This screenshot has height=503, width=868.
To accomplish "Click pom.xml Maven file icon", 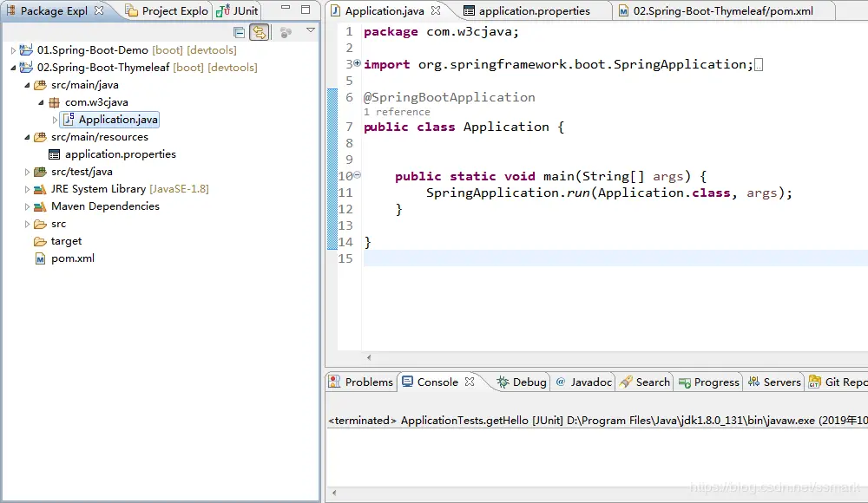I will click(41, 258).
